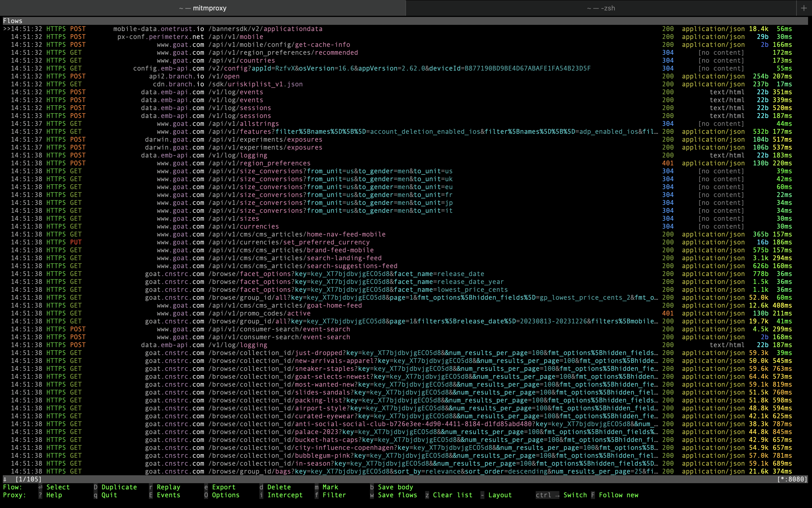Select the slides-sandals collection flow
The image size is (812, 508).
[405, 392]
